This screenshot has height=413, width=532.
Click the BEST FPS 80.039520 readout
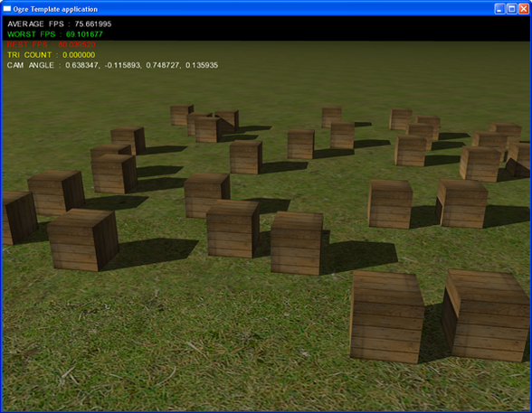tap(52, 44)
